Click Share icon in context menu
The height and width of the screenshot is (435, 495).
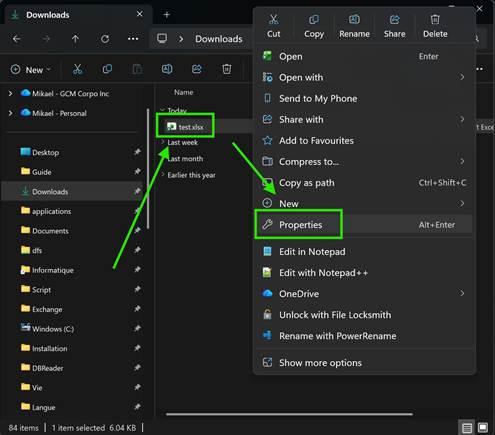point(394,19)
